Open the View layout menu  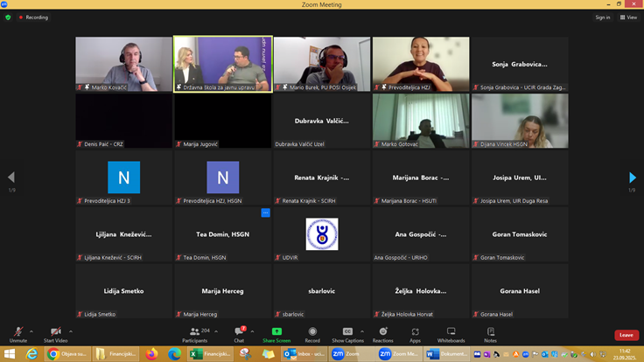coord(628,17)
